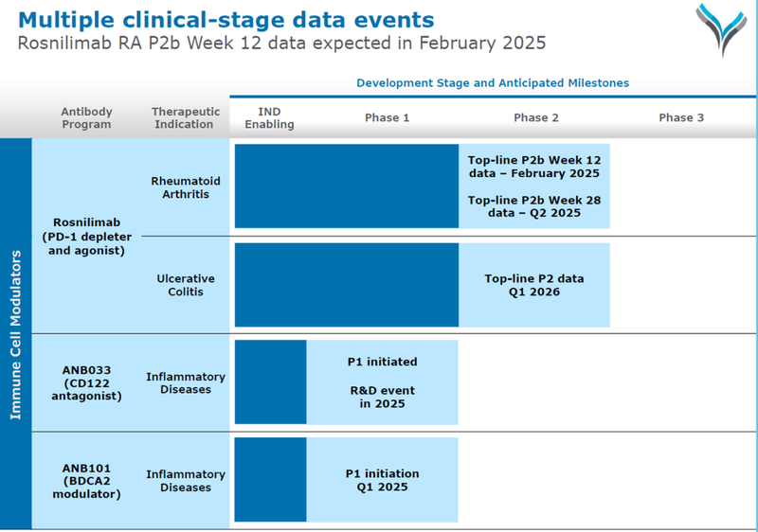Click the Top-line P2b Week 28 data milestone
This screenshot has height=532, width=758.
click(x=534, y=206)
